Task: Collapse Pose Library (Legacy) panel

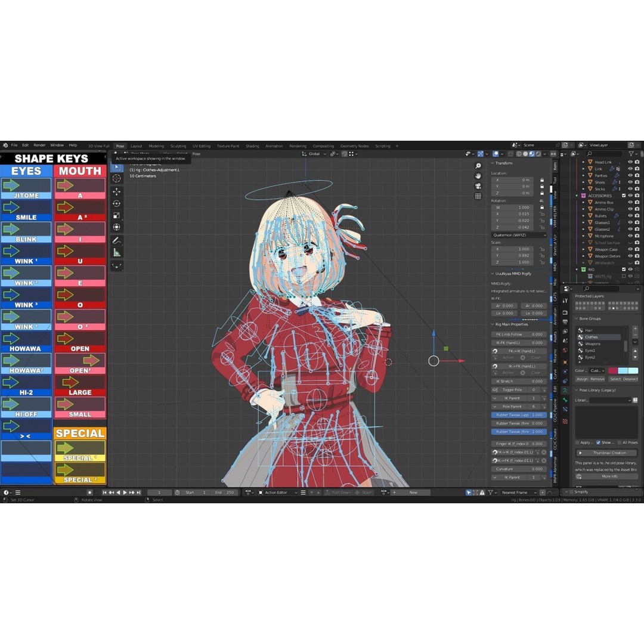Action: [x=576, y=390]
